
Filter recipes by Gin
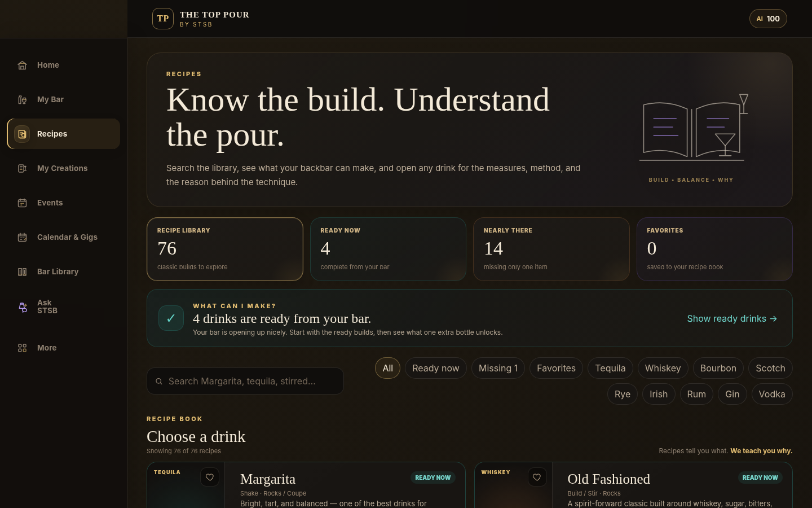(x=732, y=394)
